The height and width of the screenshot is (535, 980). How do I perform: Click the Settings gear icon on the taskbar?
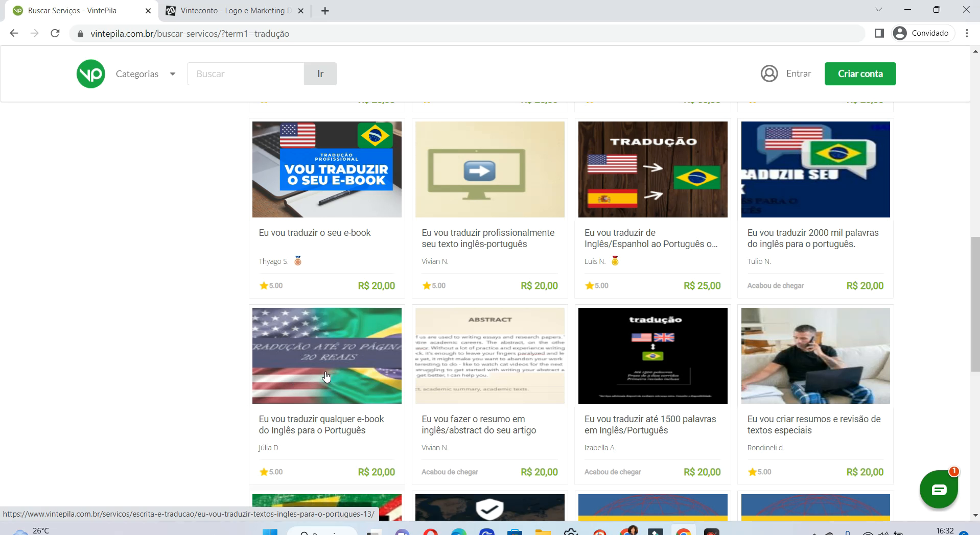(x=571, y=532)
